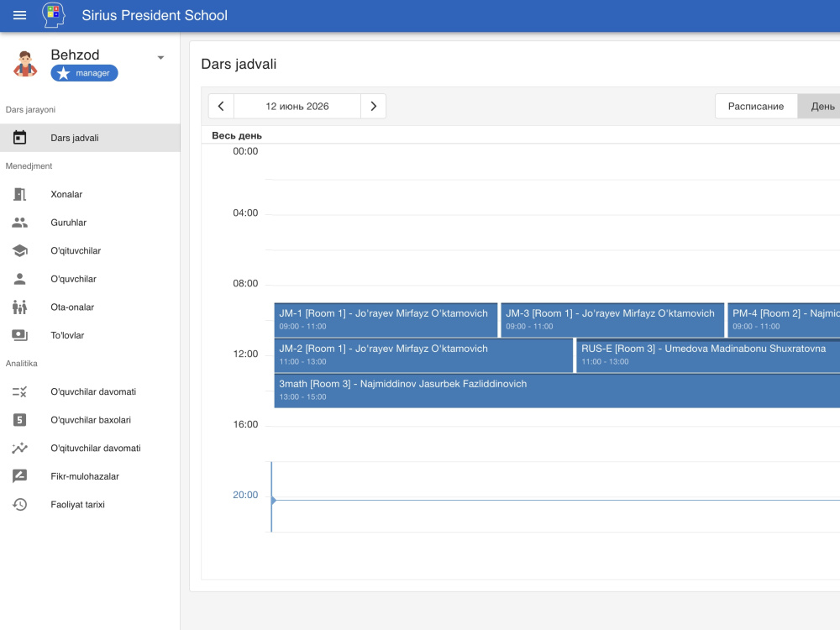Click the Fikr-mulohazalar feedback icon
The height and width of the screenshot is (630, 840).
tap(20, 476)
